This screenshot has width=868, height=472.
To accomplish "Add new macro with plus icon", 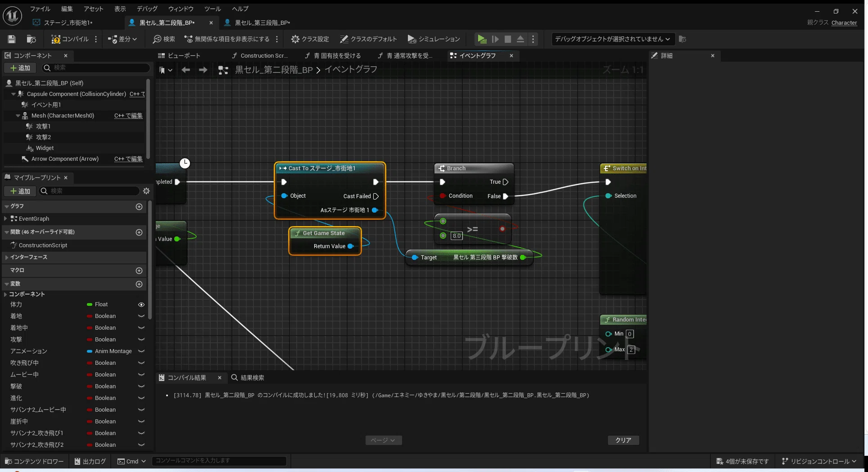I will 139,271.
